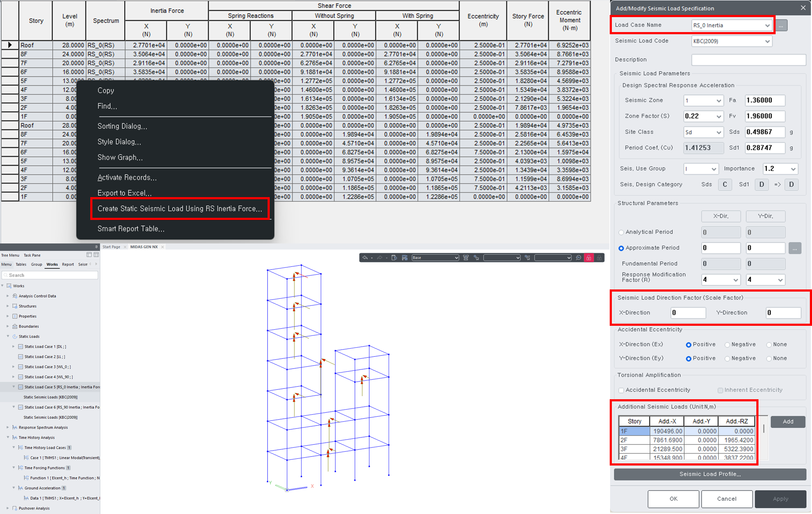This screenshot has height=514, width=812.
Task: Switch to the Start Page tab
Action: coord(111,246)
